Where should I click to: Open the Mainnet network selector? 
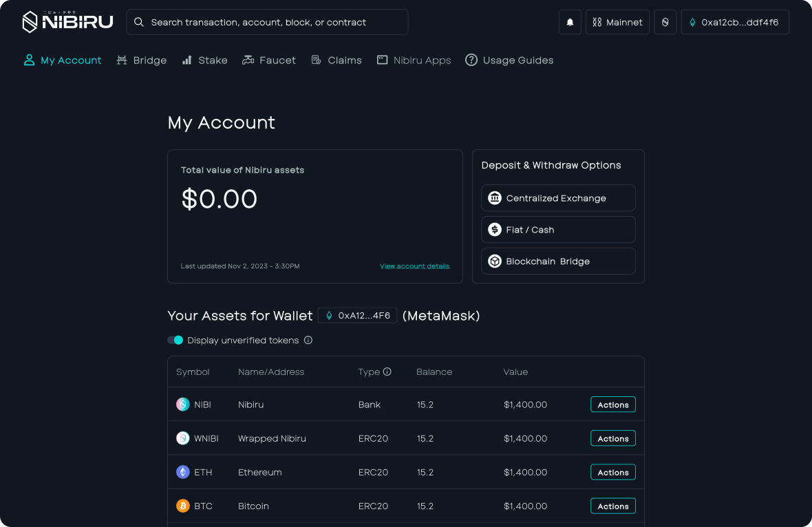click(x=617, y=22)
